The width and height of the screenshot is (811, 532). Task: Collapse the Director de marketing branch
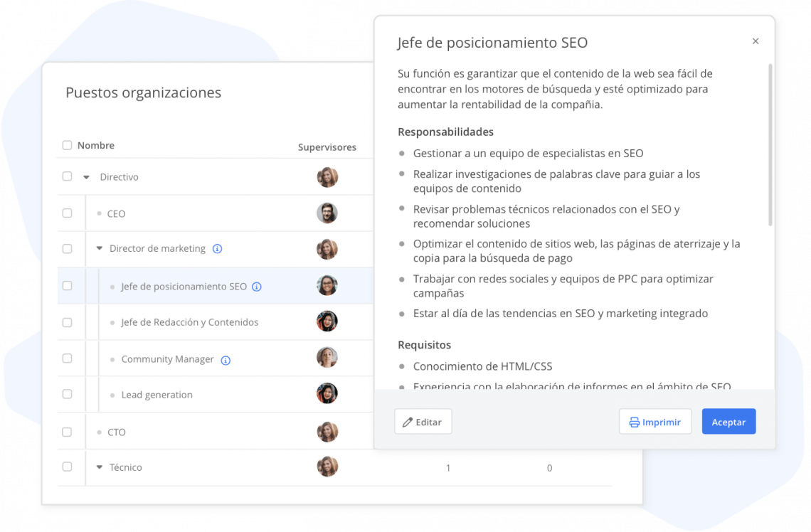100,249
